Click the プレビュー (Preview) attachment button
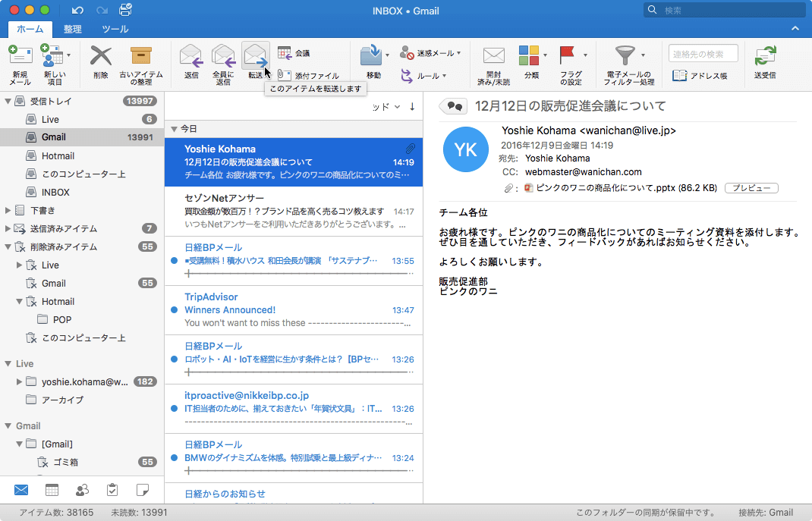 (751, 187)
